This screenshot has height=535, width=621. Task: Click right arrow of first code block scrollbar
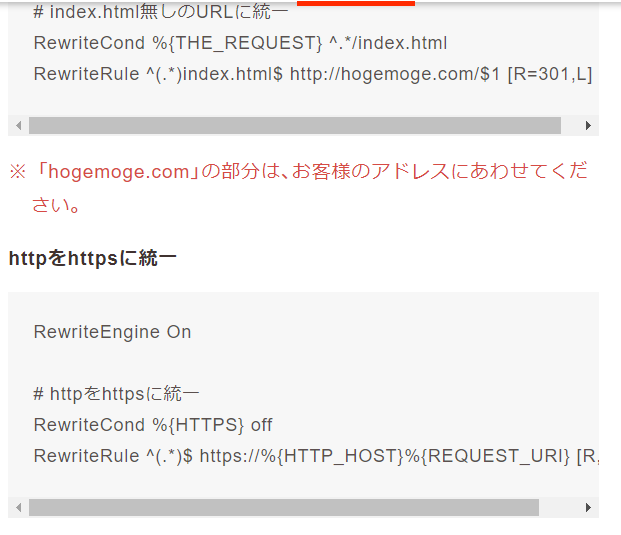588,126
